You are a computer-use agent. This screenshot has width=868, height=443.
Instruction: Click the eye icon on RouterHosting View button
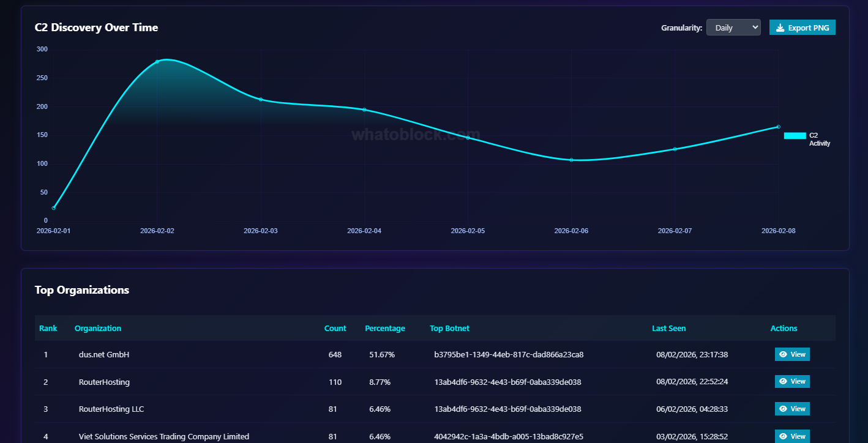tap(783, 381)
